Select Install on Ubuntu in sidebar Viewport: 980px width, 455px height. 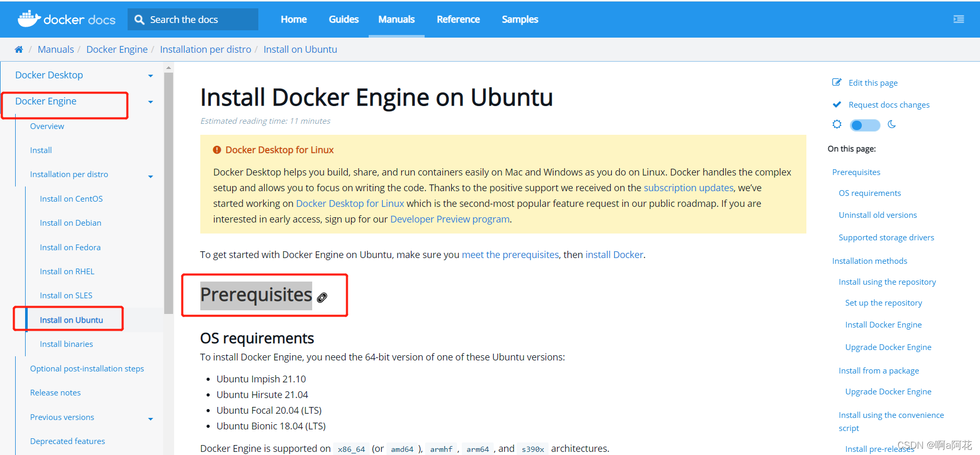pos(71,320)
